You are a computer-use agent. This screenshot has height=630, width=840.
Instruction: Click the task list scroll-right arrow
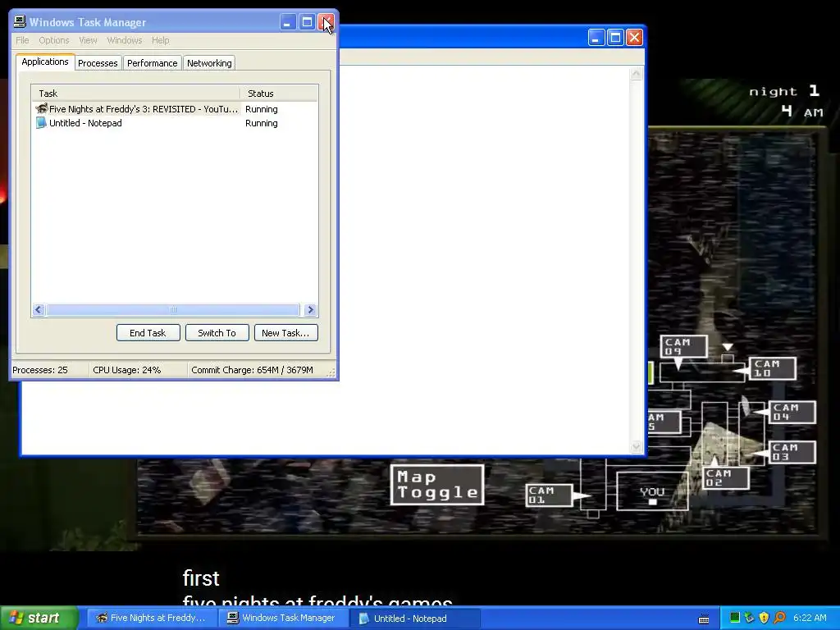310,309
